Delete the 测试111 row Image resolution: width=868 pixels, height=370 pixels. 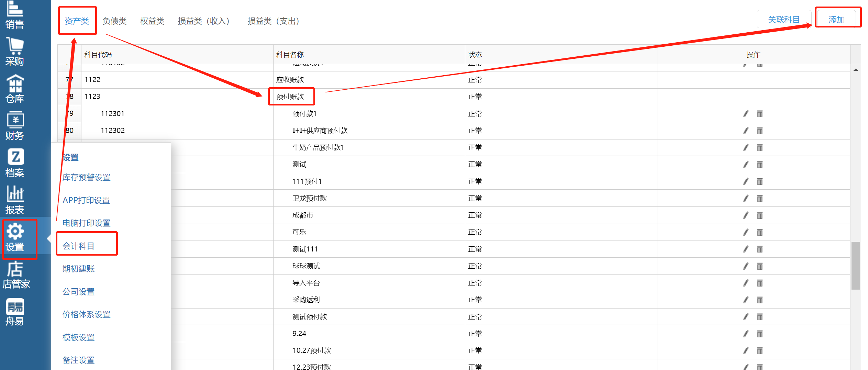(760, 249)
